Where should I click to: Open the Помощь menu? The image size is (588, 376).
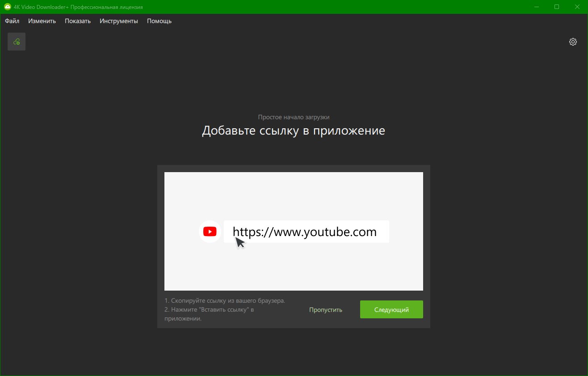pyautogui.click(x=159, y=21)
